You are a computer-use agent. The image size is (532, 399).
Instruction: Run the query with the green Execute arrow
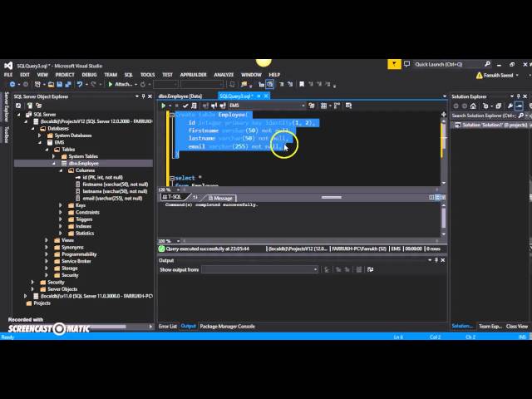point(164,106)
